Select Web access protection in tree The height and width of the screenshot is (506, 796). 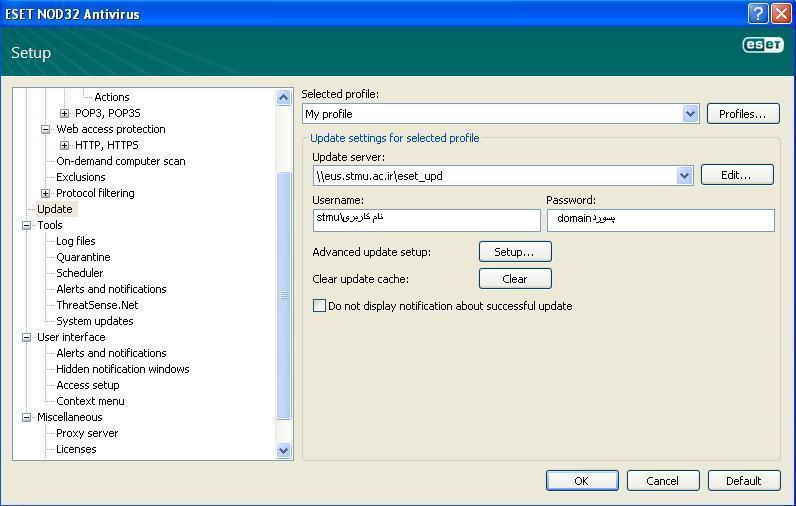pyautogui.click(x=111, y=129)
